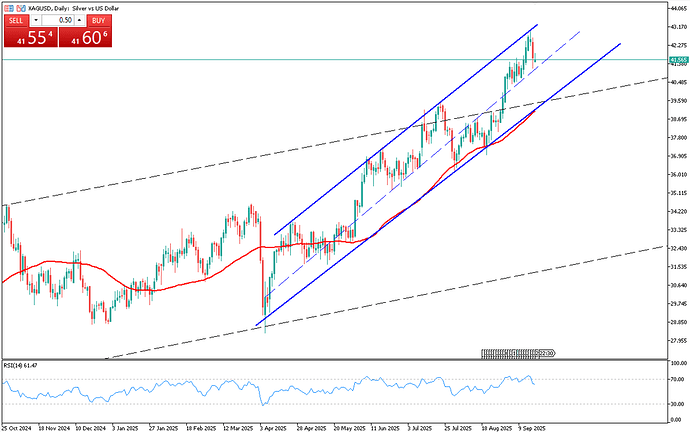Screen dimensions: 690x432
Task: Click the 25 Oct 2024 date label
Action: pyautogui.click(x=17, y=428)
